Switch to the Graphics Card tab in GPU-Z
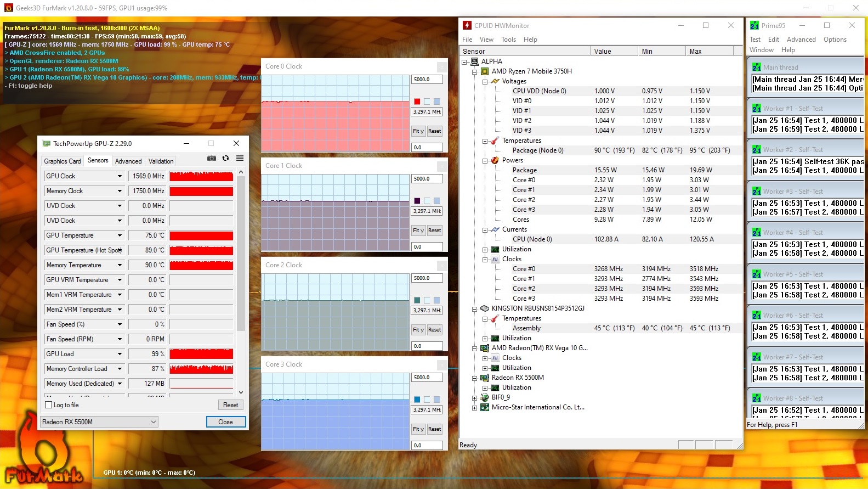 click(63, 161)
